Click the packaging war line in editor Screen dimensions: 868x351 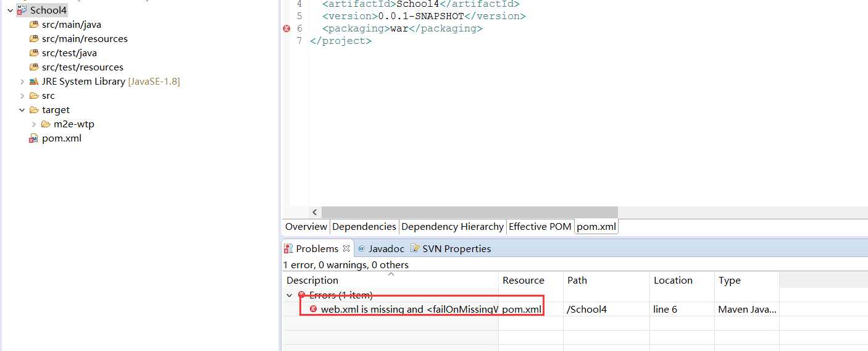[402, 28]
